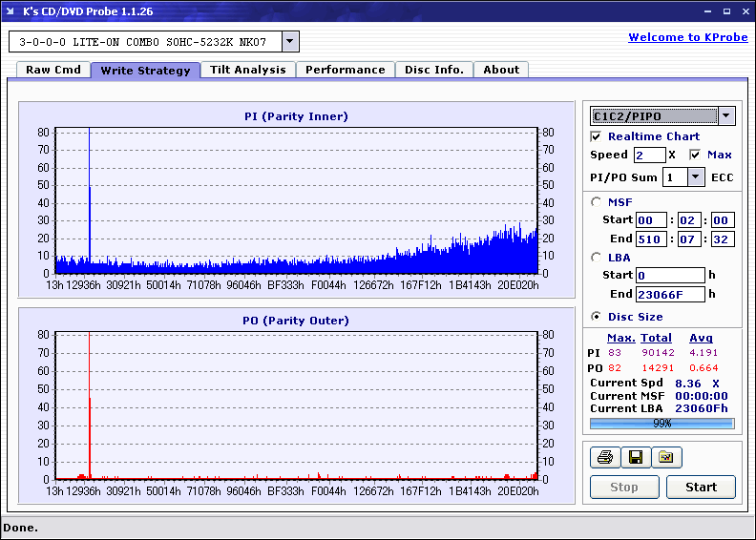Click the chart folder icon button
The width and height of the screenshot is (756, 540).
click(x=666, y=458)
